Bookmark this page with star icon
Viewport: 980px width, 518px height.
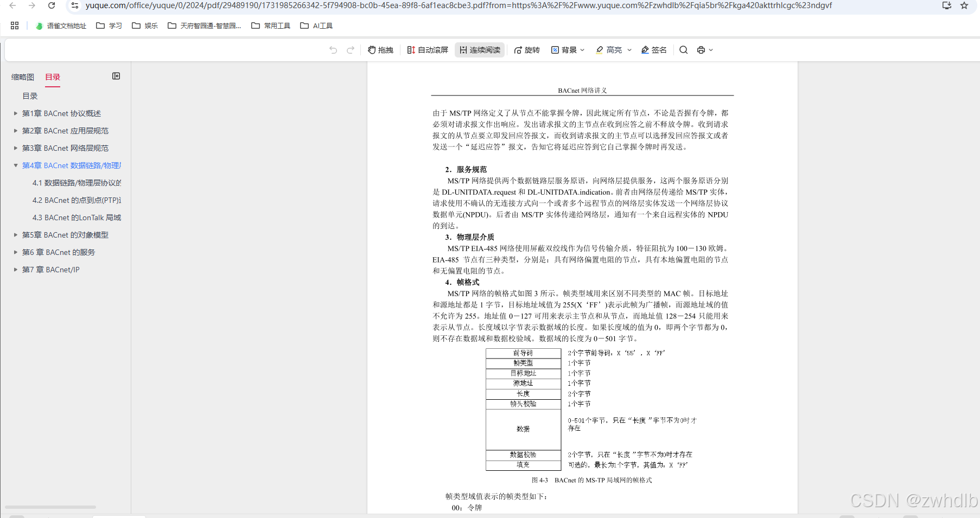point(964,5)
